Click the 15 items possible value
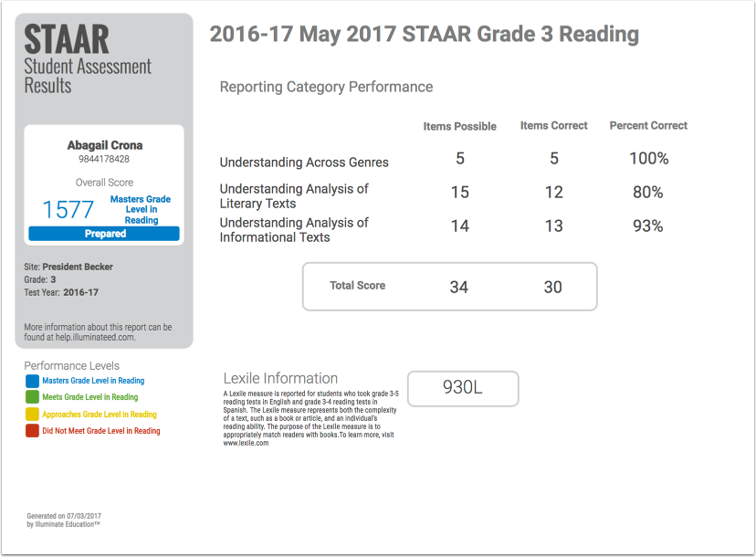This screenshot has width=756, height=557. click(x=460, y=193)
